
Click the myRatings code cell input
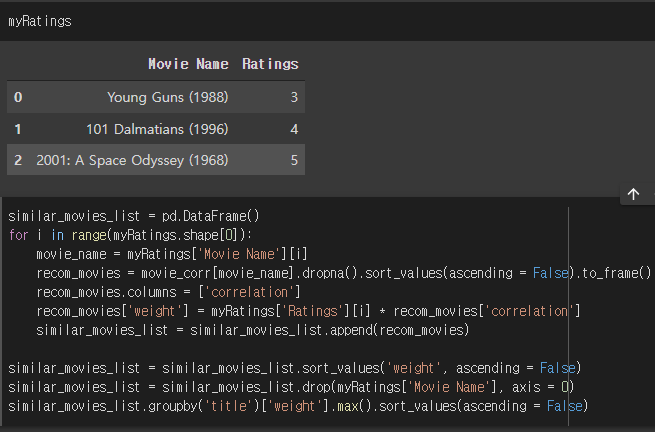click(328, 21)
